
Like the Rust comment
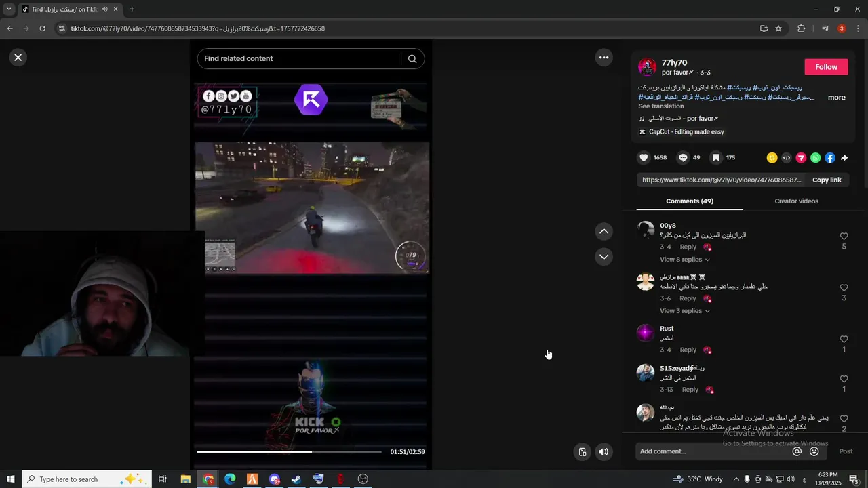844,340
